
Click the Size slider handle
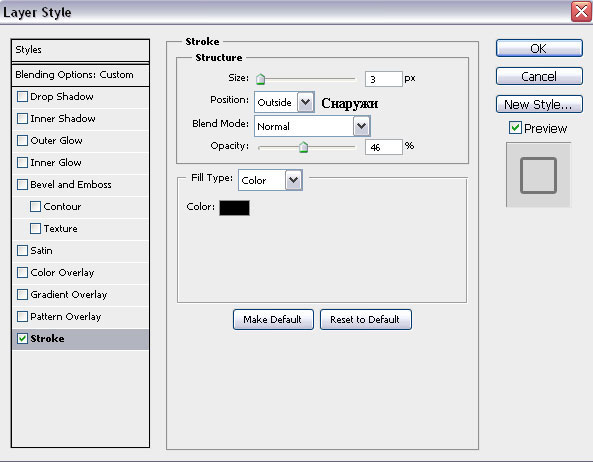(x=260, y=79)
